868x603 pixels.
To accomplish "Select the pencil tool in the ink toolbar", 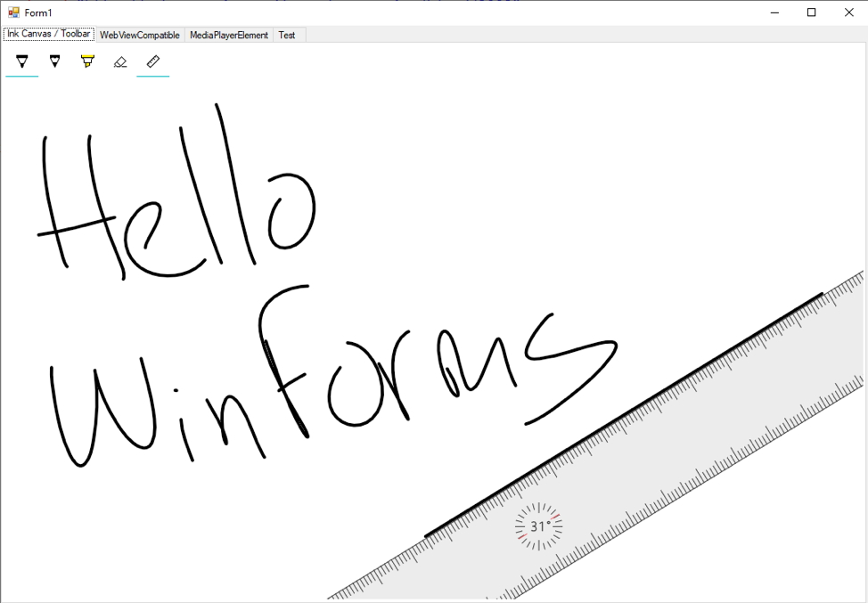I will coord(54,61).
